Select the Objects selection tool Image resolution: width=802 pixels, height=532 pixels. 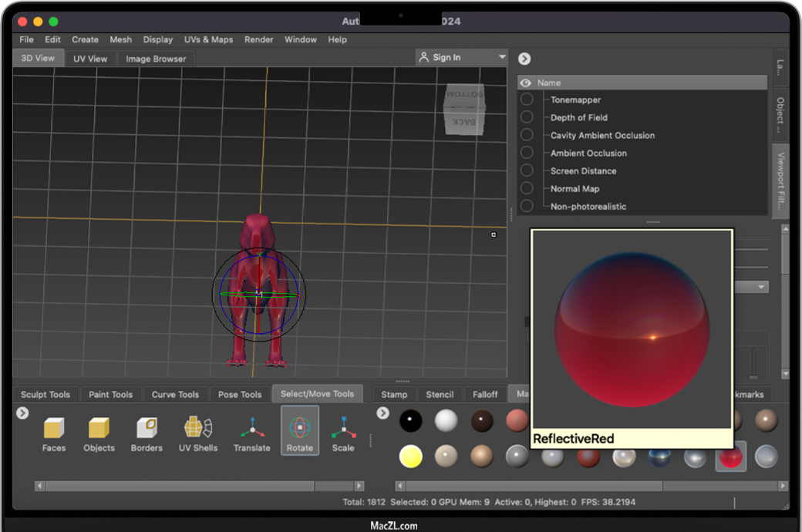(99, 434)
